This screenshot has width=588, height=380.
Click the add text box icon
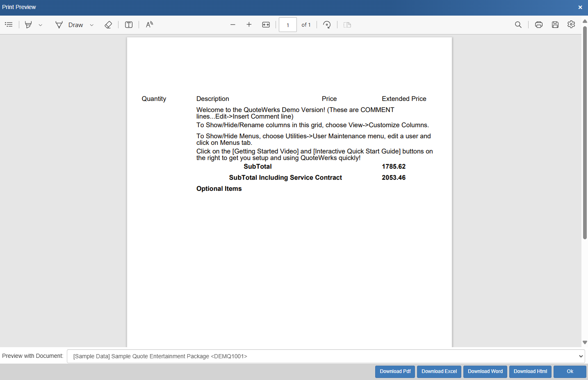129,25
